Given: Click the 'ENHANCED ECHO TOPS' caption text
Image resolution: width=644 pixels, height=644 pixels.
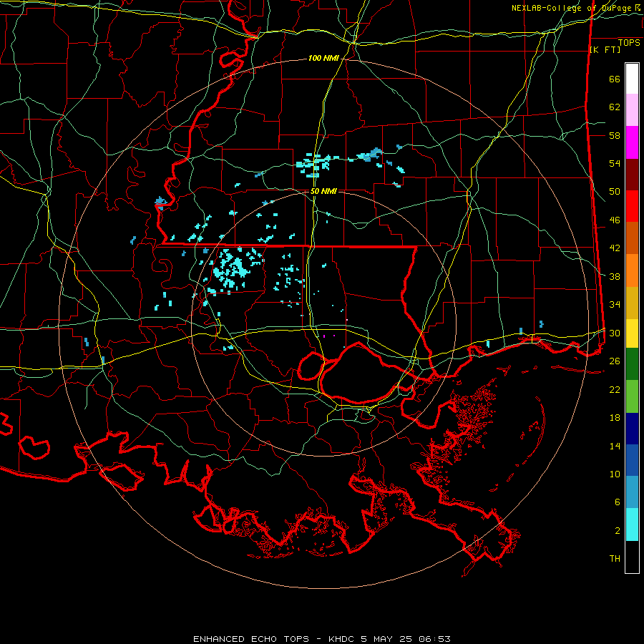Looking at the screenshot, I should click(x=250, y=639).
